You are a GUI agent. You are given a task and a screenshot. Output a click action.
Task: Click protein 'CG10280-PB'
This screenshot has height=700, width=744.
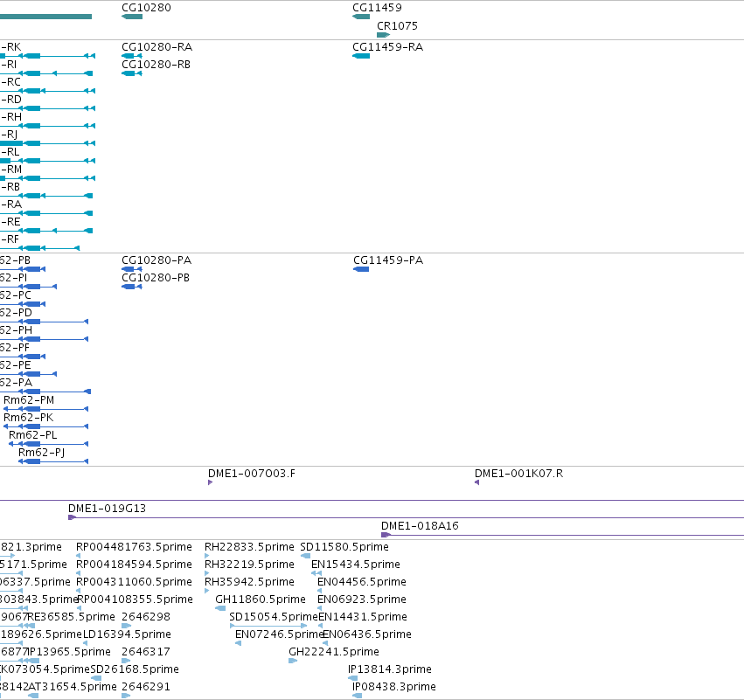coord(156,278)
